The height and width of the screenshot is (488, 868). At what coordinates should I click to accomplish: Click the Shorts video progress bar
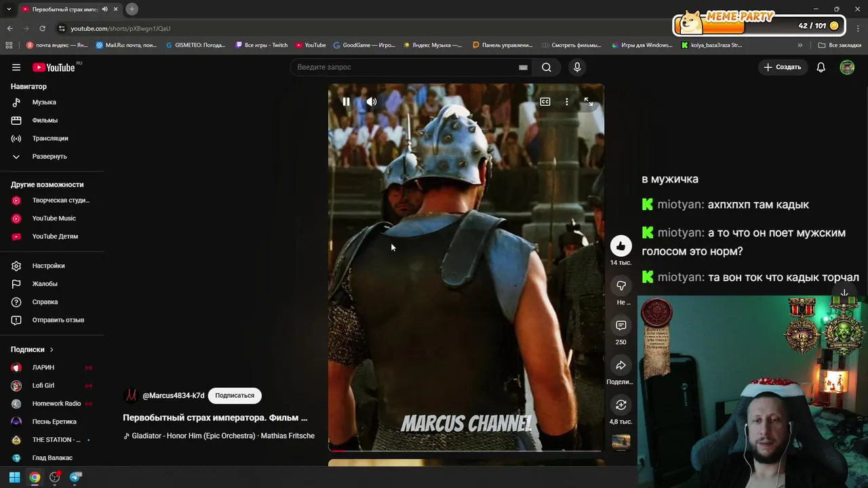[465, 450]
